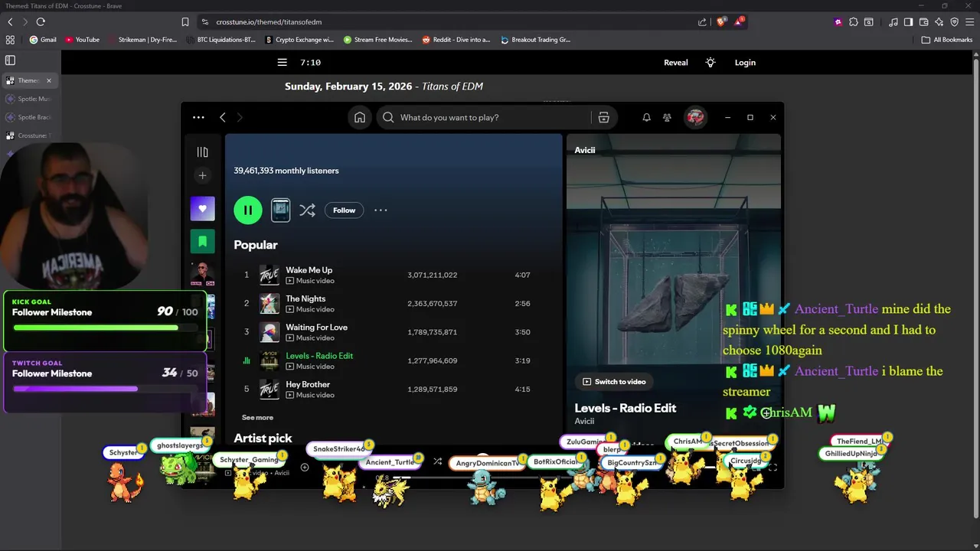Click the Twitch Follower Milestone progress bar

tap(106, 389)
